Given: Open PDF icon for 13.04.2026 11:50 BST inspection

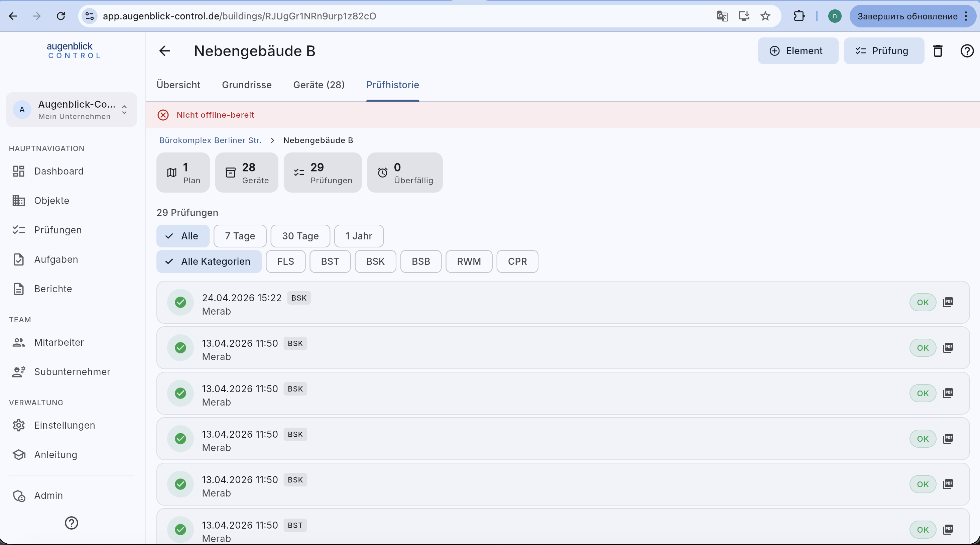Looking at the screenshot, I should pos(948,529).
